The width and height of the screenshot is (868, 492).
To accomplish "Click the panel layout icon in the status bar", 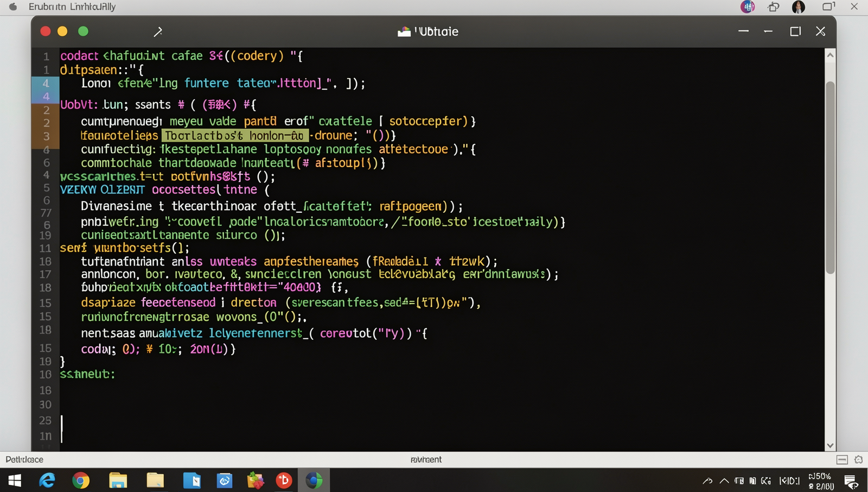I will pos(842,459).
